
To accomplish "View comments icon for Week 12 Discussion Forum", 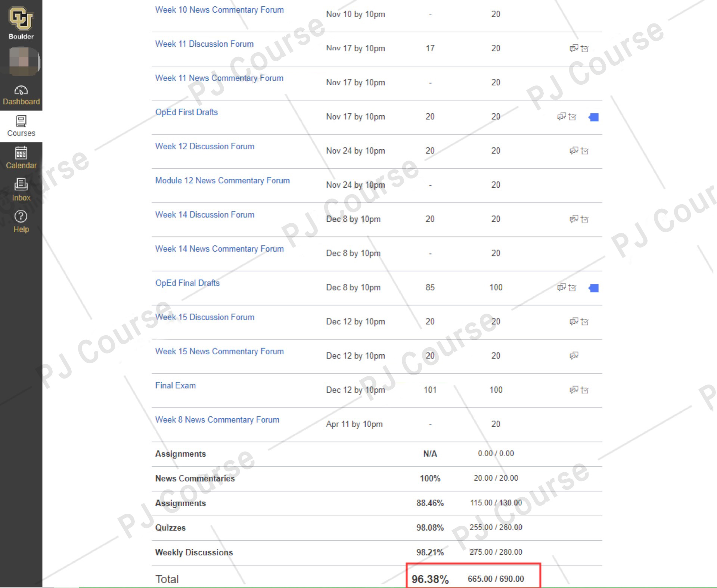I will click(x=574, y=151).
